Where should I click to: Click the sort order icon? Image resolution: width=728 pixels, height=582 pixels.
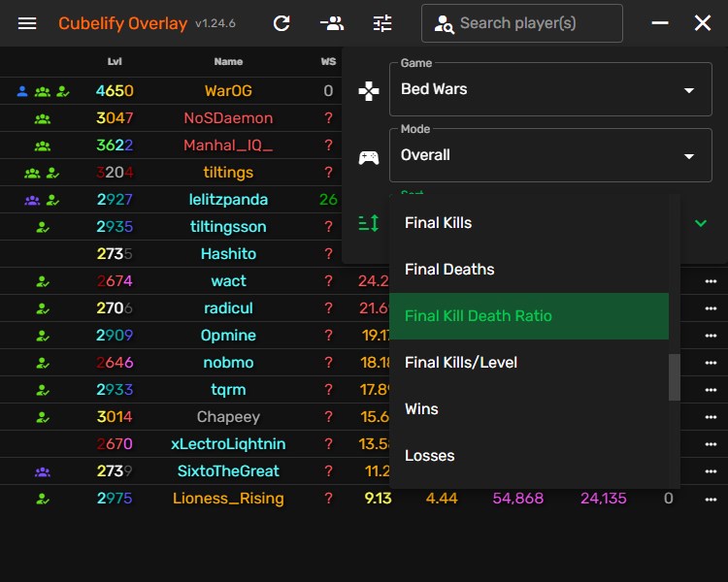coord(369,223)
